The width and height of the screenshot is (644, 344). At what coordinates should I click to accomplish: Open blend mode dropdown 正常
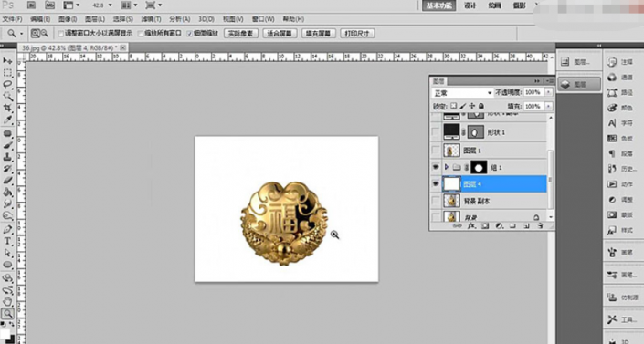tap(462, 93)
